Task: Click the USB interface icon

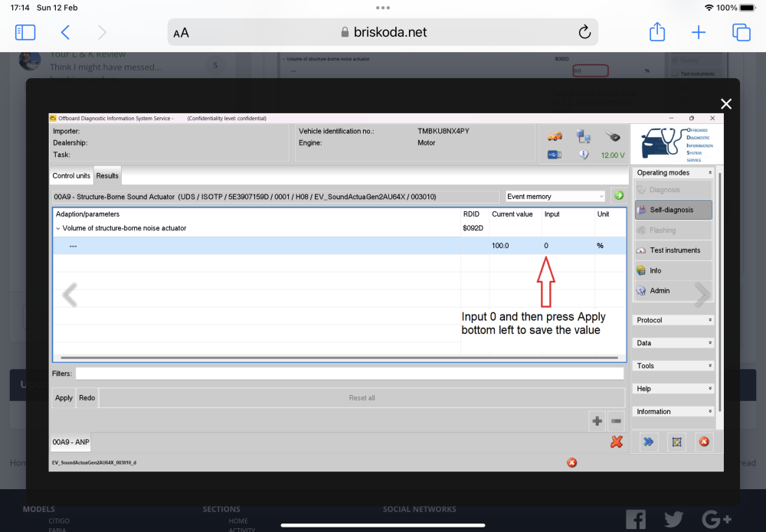Action: (x=555, y=155)
